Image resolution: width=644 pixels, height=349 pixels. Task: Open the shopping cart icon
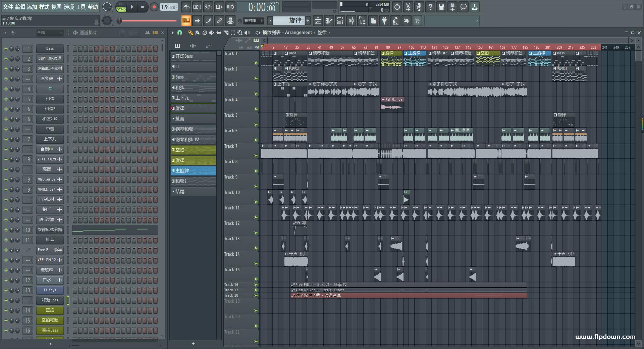[x=417, y=21]
